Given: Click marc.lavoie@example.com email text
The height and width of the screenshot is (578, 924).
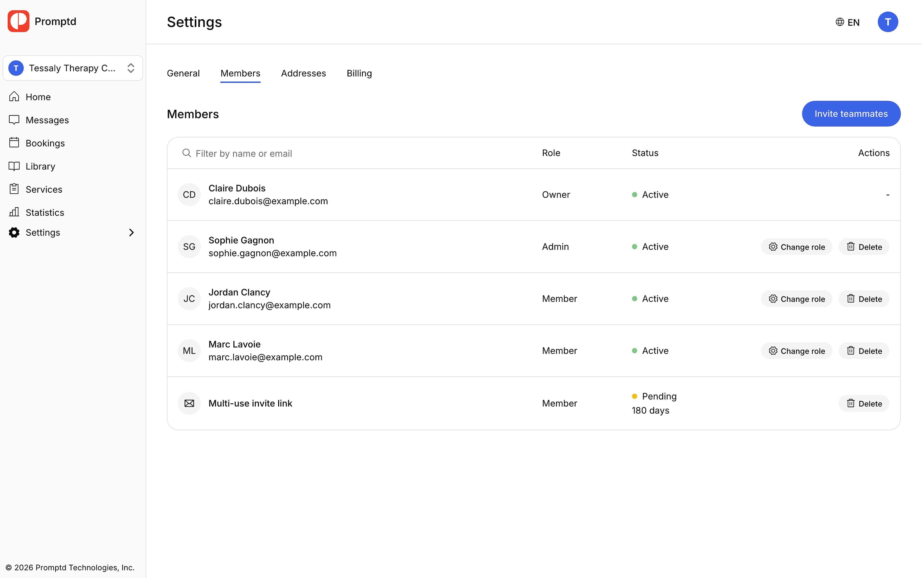Looking at the screenshot, I should point(265,357).
